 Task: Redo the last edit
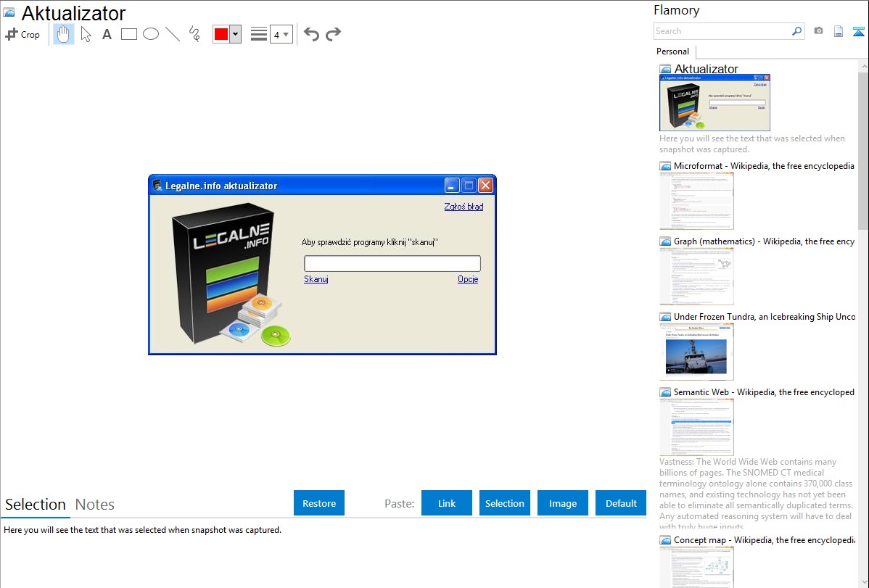pyautogui.click(x=333, y=34)
